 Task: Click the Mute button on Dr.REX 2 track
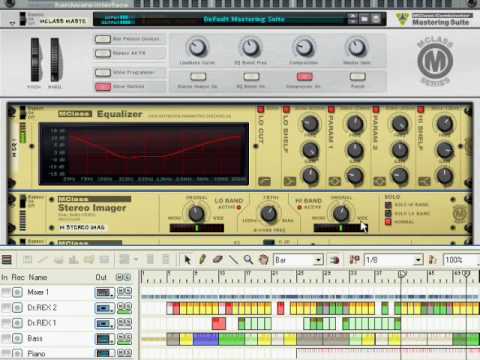tap(121, 306)
